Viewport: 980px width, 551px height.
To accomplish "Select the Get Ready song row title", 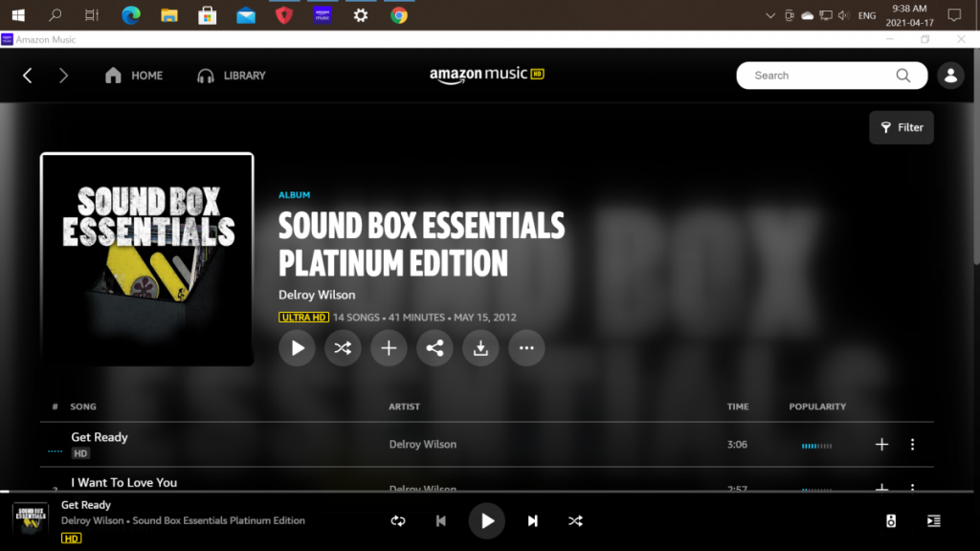I will 100,437.
